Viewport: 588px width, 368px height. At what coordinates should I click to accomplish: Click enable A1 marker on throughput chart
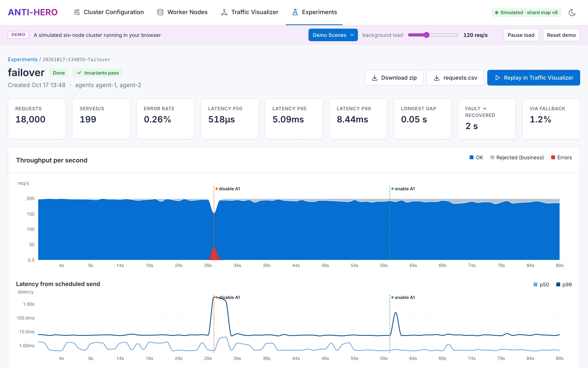pos(403,189)
